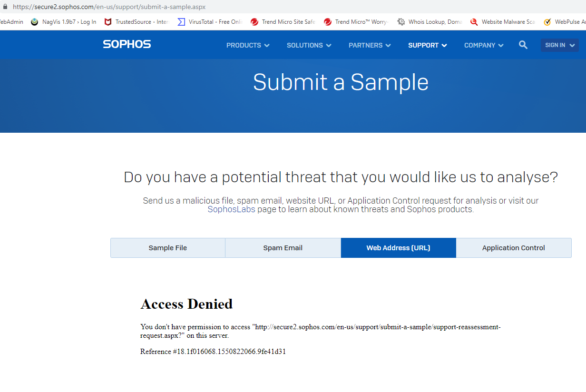Switch to the Sample File tab
The image size is (586, 392).
168,248
